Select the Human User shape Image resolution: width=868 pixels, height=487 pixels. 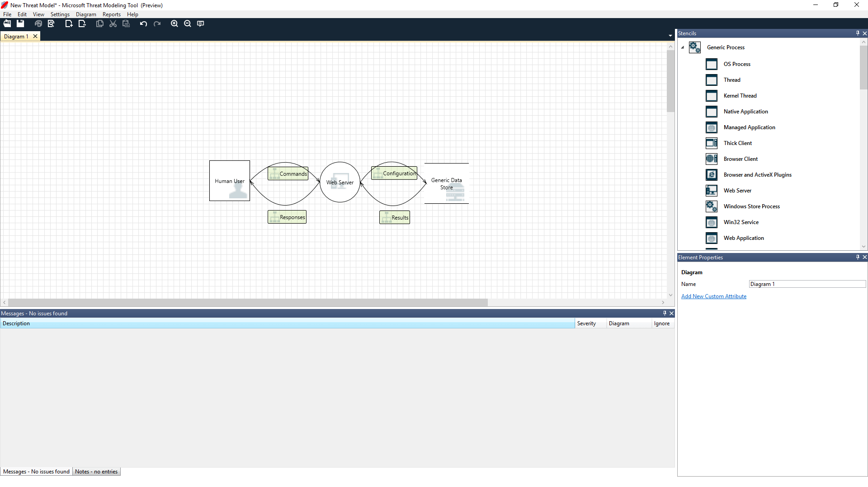click(229, 181)
